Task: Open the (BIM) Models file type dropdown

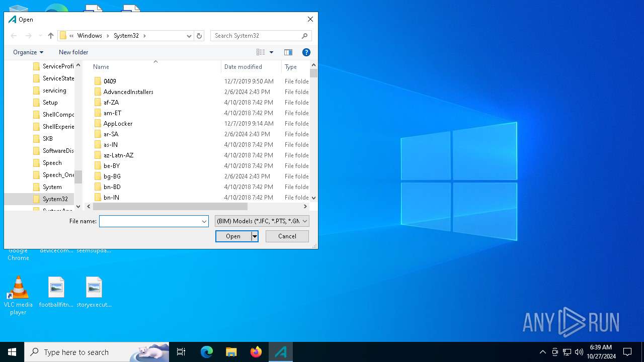Action: (x=262, y=221)
